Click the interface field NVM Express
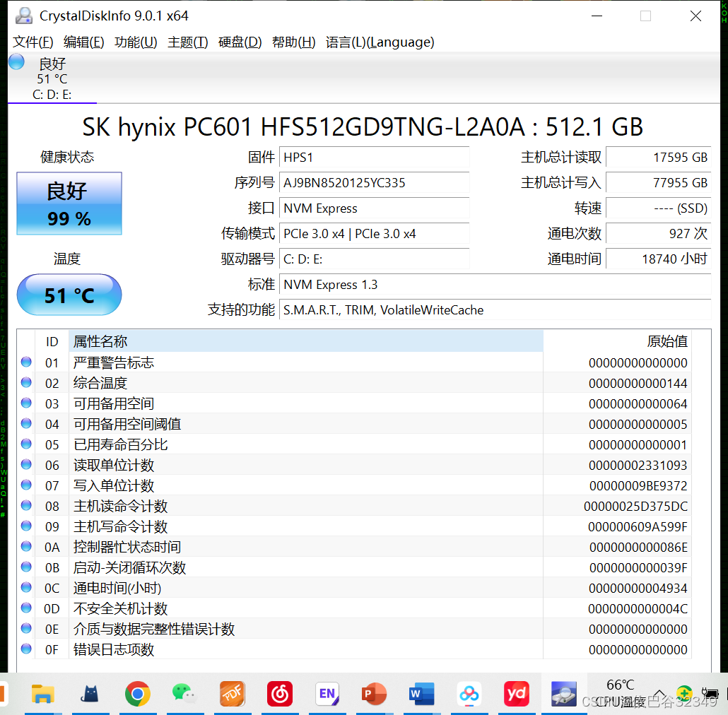Viewport: 728px width, 715px height. pyautogui.click(x=374, y=208)
